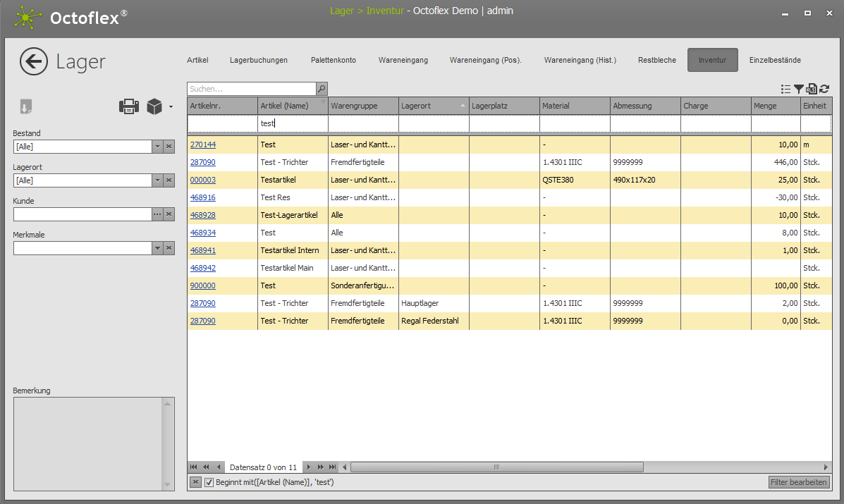Click the printer icon

tap(128, 106)
